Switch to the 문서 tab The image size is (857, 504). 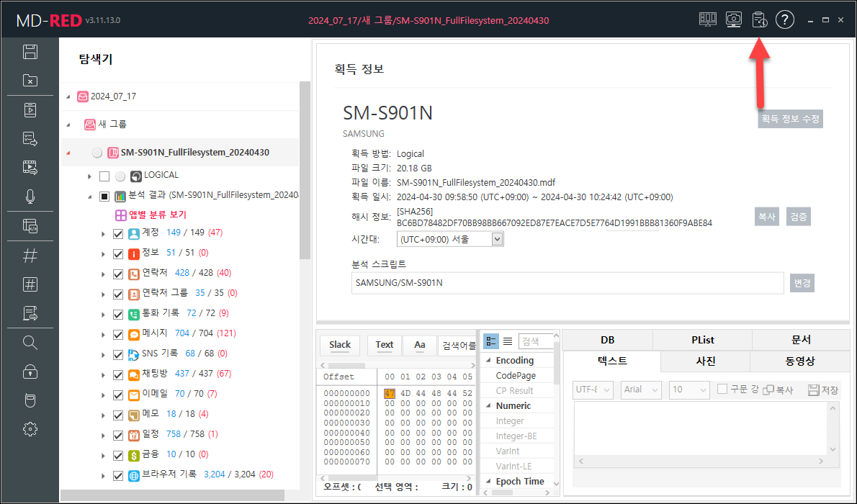(802, 340)
